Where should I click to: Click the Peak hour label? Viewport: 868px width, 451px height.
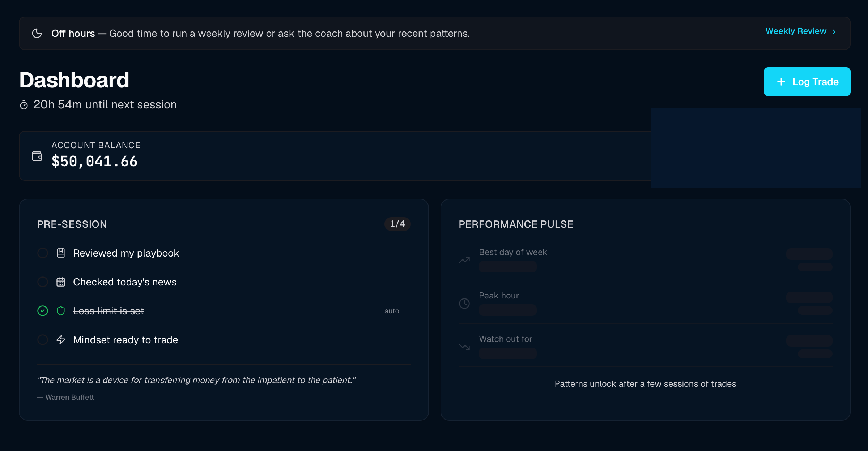(499, 296)
